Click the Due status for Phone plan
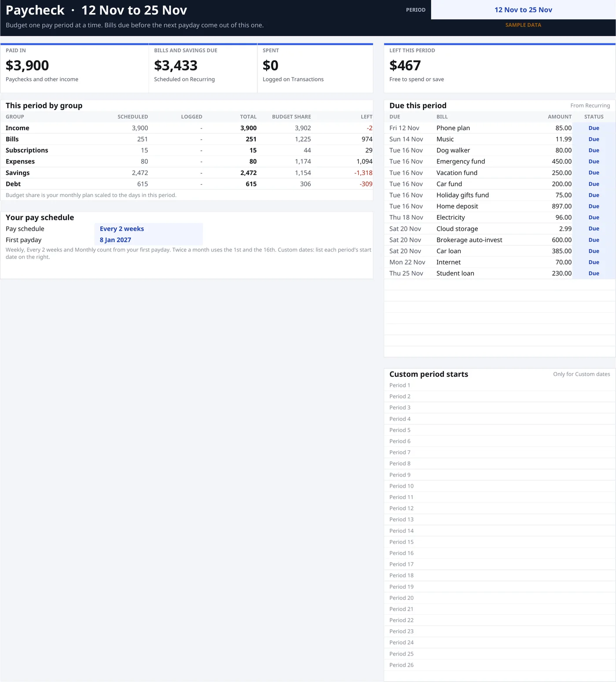Viewport: 616px width, 682px height. point(594,128)
